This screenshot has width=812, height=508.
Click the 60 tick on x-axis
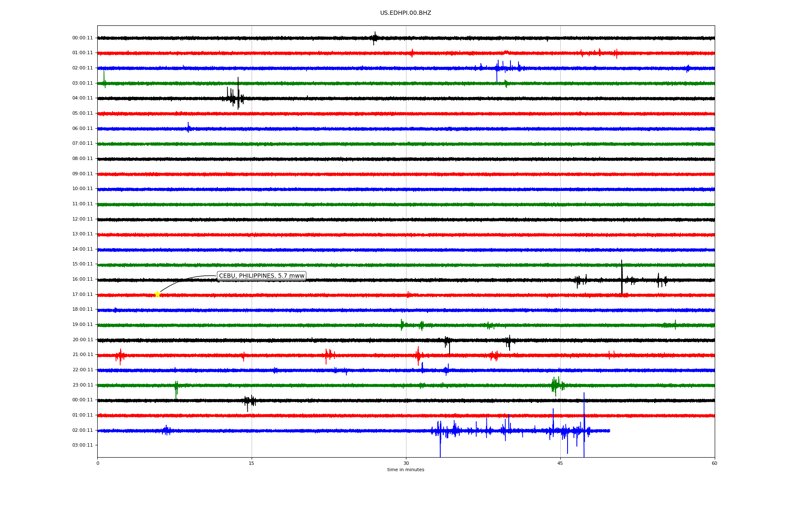714,464
